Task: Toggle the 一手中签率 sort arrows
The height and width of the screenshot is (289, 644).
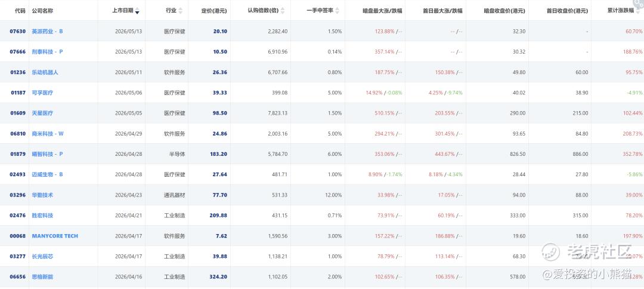Action: coord(337,11)
